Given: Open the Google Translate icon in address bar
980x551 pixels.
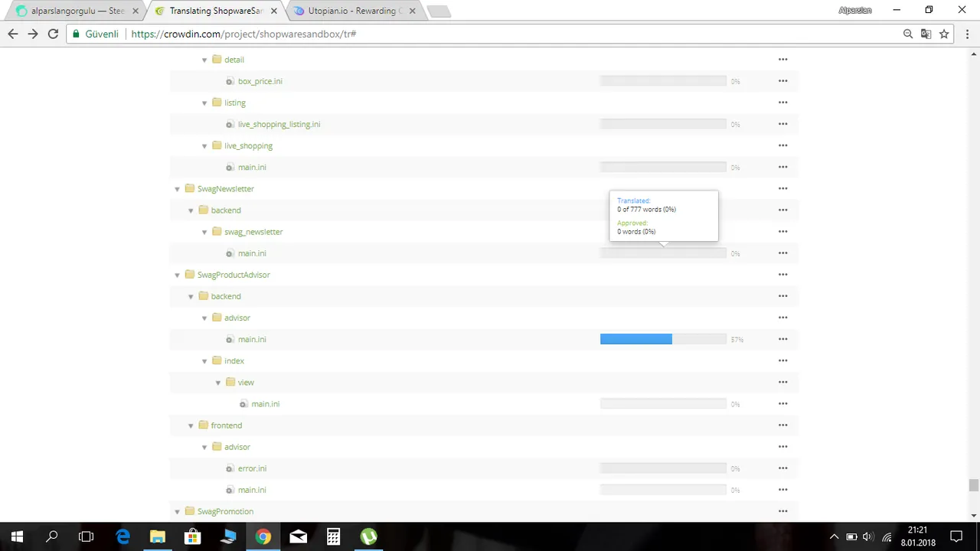Looking at the screenshot, I should 926,34.
